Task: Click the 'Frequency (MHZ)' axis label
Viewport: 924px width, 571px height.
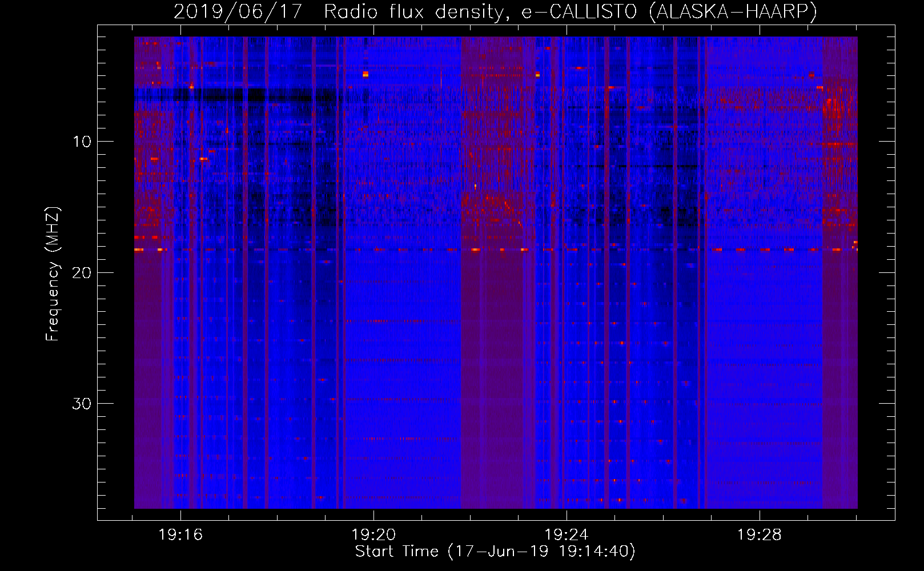Action: tap(53, 274)
